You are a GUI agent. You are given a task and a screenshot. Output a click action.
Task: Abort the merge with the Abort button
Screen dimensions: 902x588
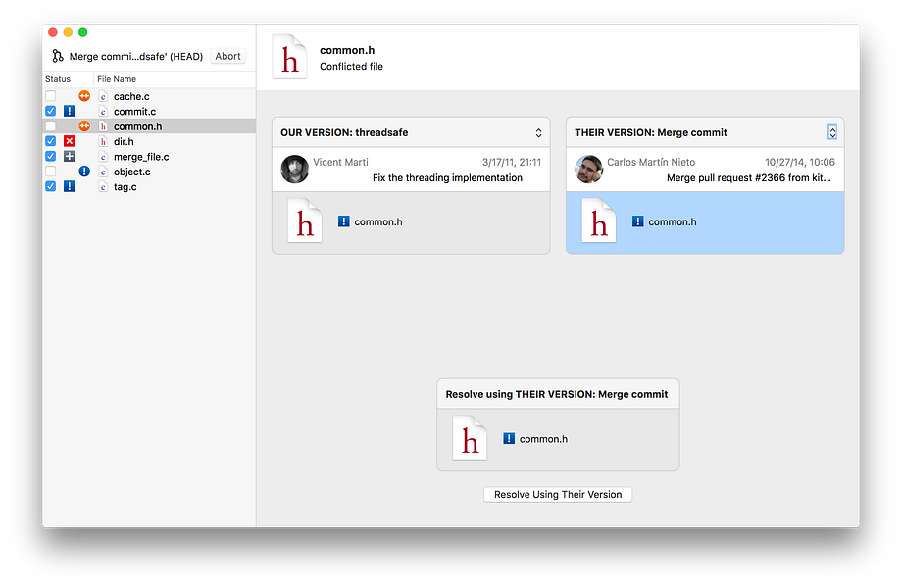click(227, 56)
